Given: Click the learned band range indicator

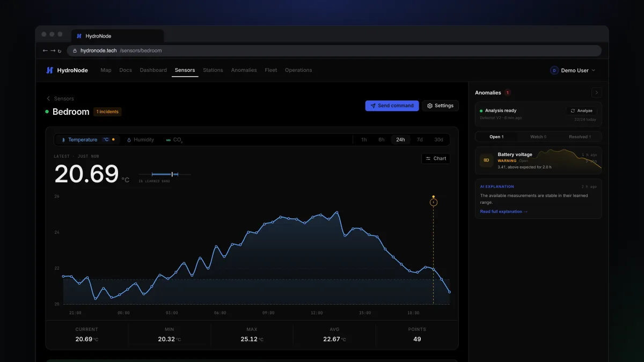Looking at the screenshot, I should point(165,174).
